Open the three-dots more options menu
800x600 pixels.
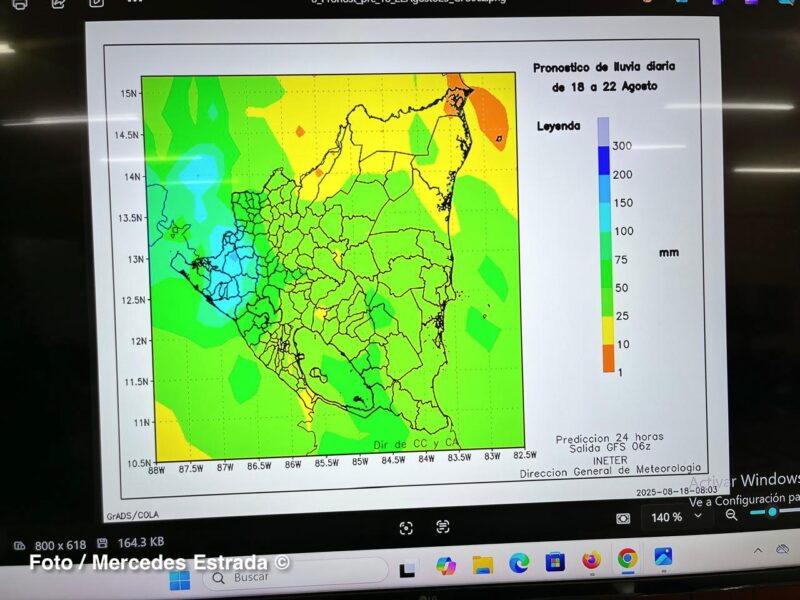coord(135,3)
